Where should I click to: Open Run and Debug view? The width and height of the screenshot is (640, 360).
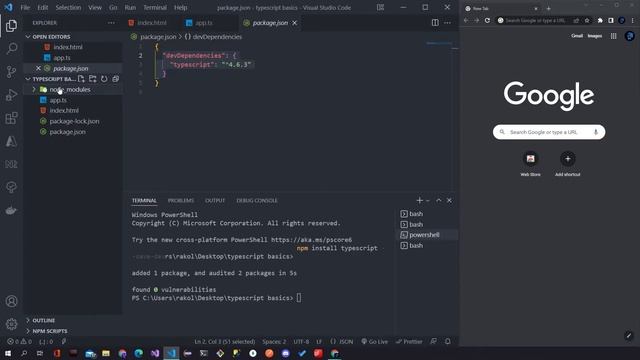pyautogui.click(x=11, y=95)
